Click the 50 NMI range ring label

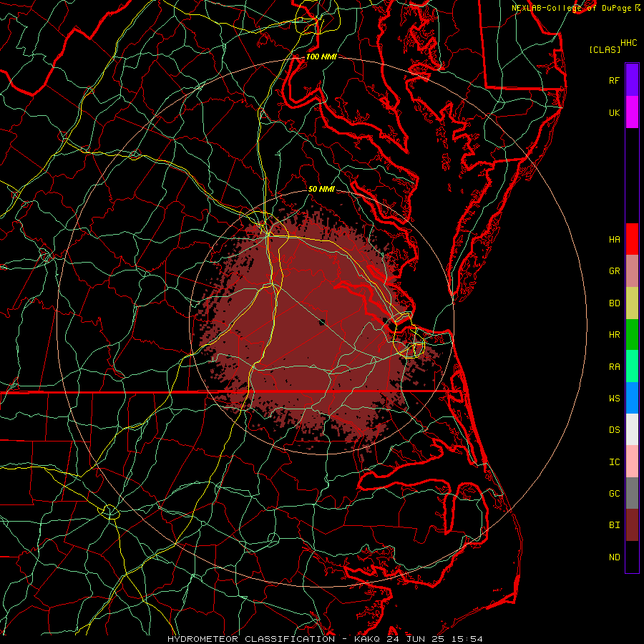pos(321,189)
